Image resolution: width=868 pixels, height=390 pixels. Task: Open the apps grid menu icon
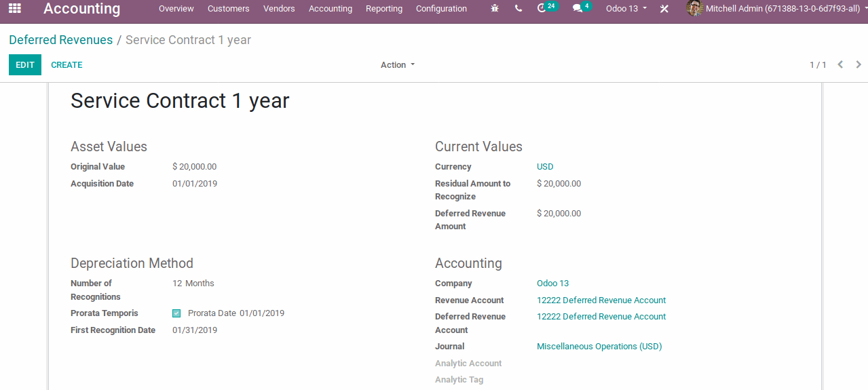coord(14,9)
